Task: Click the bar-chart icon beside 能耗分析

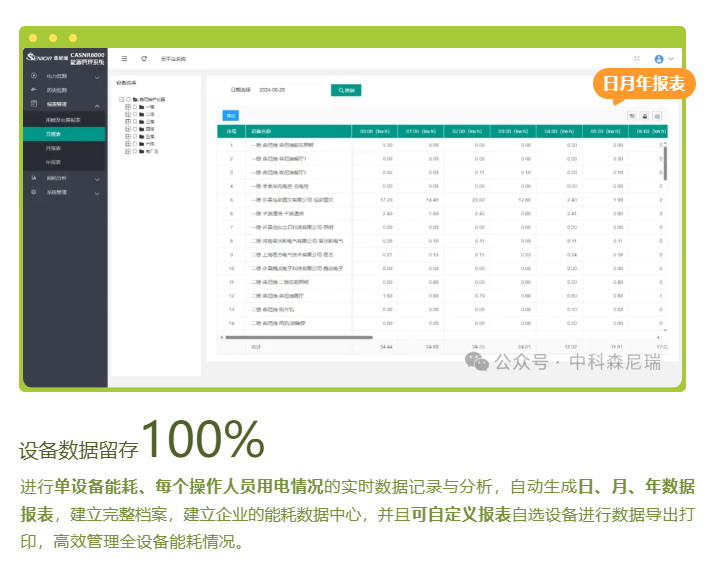Action: pos(34,178)
